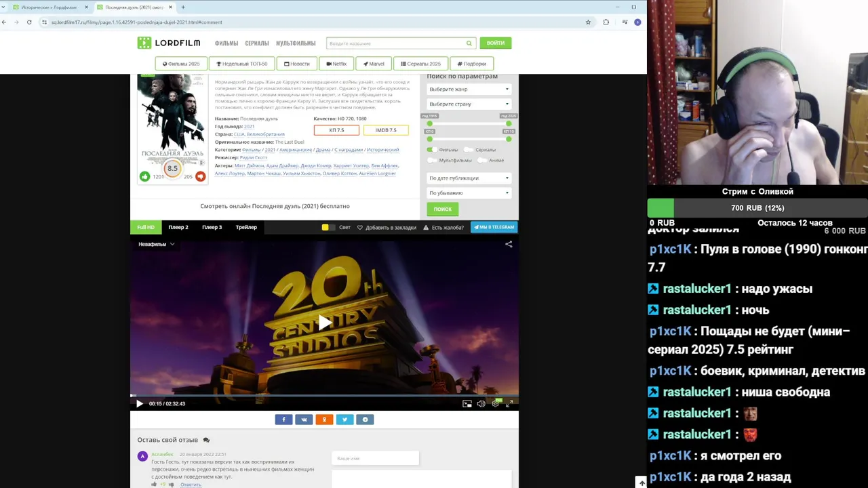868x488 pixels.
Task: Open the Недельный ТОП-50 button
Action: coord(242,64)
